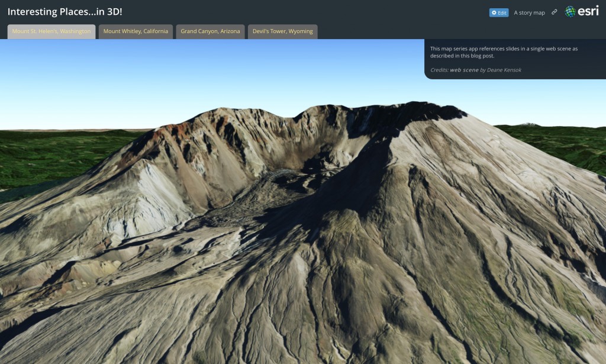Open the Mount St. Helen's, Washington tab
Viewport: 606px width, 364px height.
(51, 31)
